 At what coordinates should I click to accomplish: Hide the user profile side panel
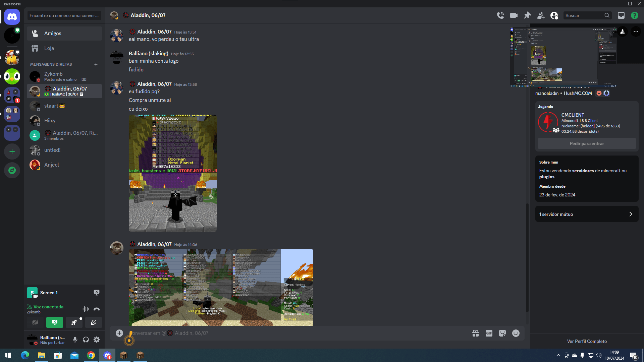pos(554,15)
